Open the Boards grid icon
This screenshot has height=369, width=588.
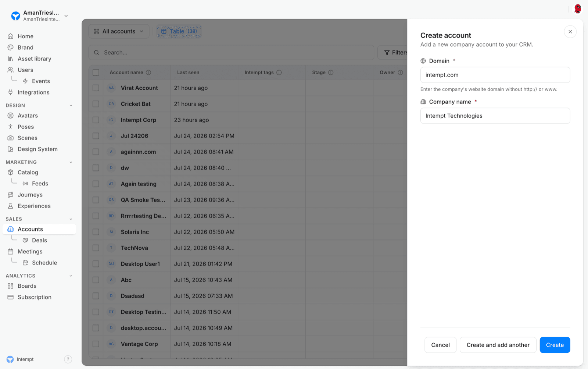11,286
